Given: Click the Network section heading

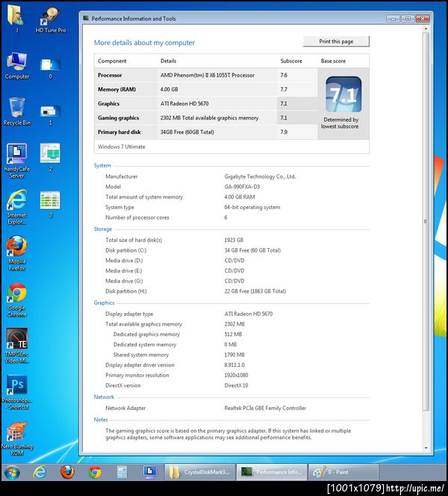Looking at the screenshot, I should point(104,397).
